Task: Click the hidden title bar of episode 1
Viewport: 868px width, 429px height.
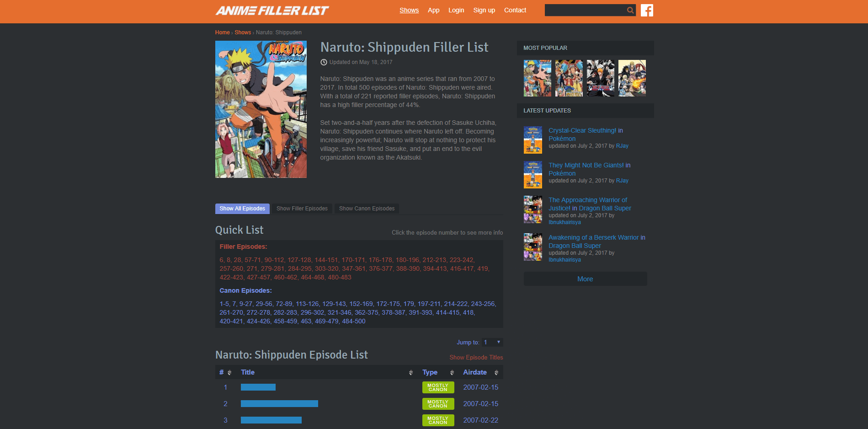Action: coord(258,387)
